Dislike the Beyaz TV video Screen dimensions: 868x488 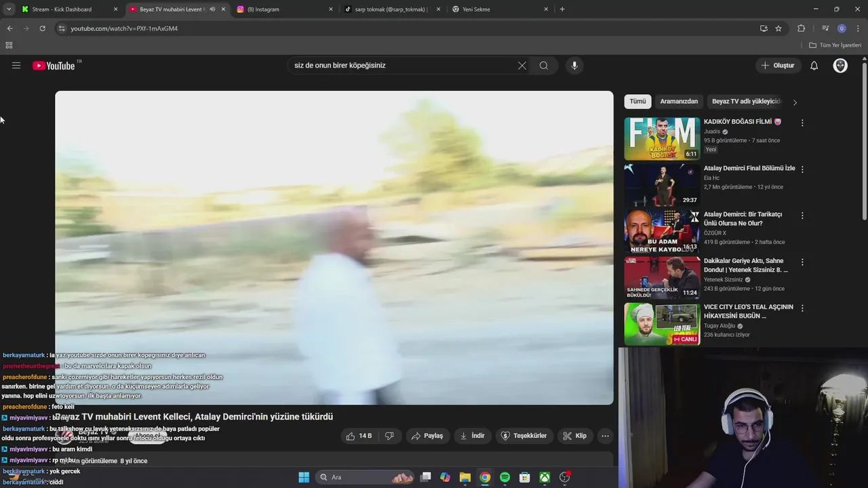click(x=389, y=436)
